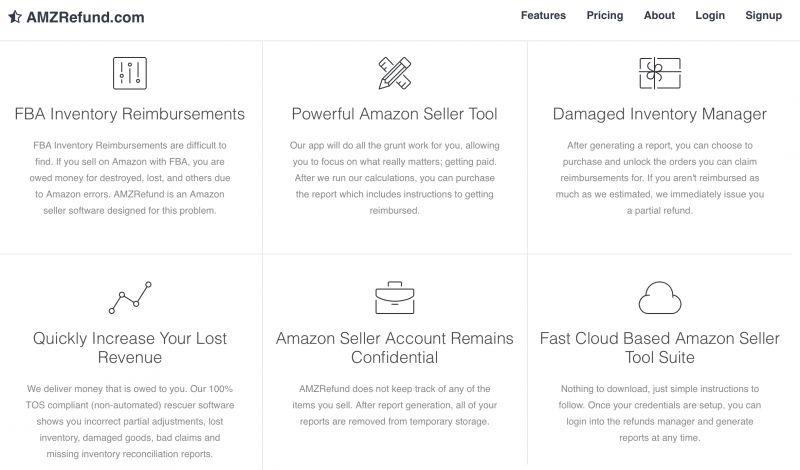
Task: Click the Amazon Seller Account Remains Confidential heading
Action: 394,348
